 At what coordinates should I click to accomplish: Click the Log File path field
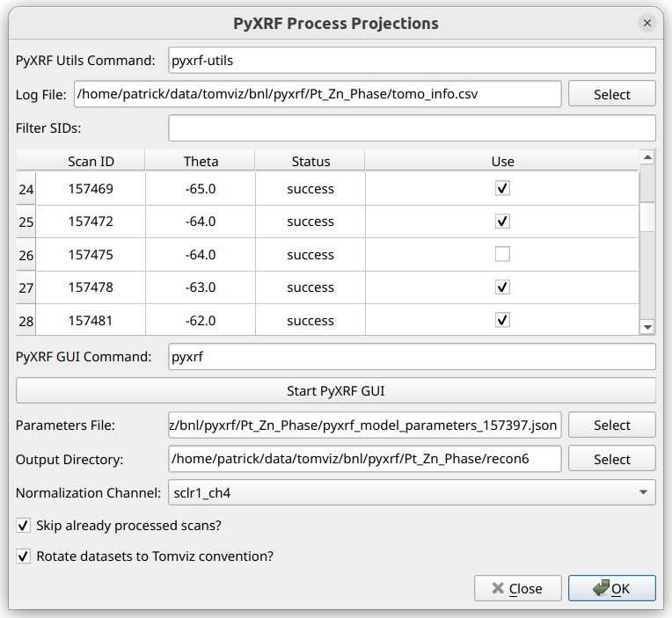(x=318, y=94)
